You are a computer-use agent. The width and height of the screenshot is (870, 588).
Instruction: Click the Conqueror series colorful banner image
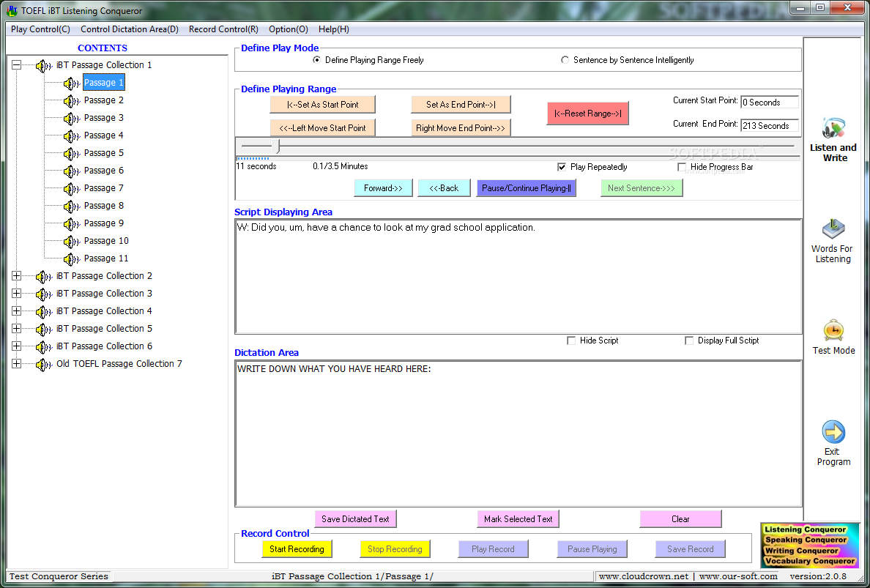[x=809, y=546]
